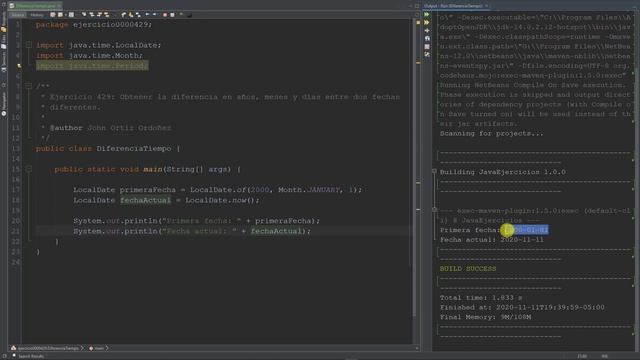This screenshot has height=360, width=640.
Task: Click highlighted import java.time.Period line
Action: [x=92, y=66]
